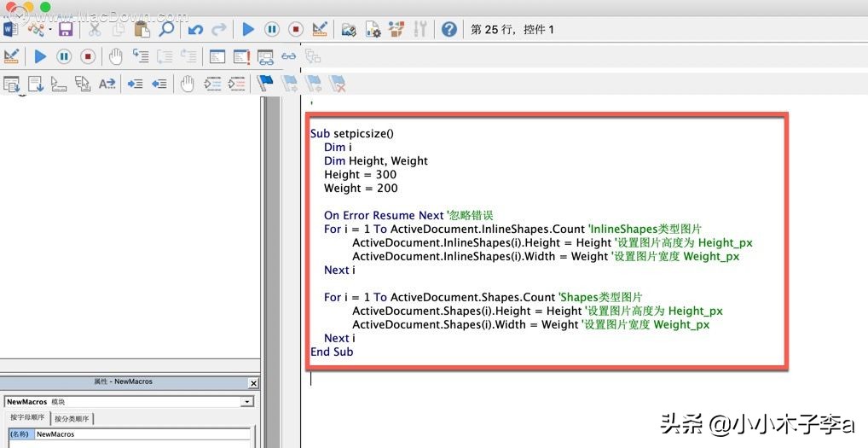The height and width of the screenshot is (448, 868).
Task: Expand the insert module dropdown arrow
Action: tap(50, 30)
